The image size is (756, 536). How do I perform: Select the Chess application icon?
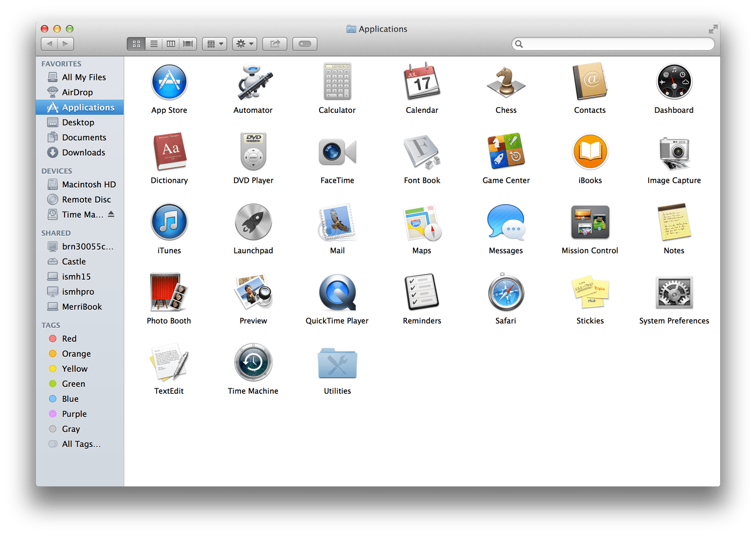coord(506,82)
